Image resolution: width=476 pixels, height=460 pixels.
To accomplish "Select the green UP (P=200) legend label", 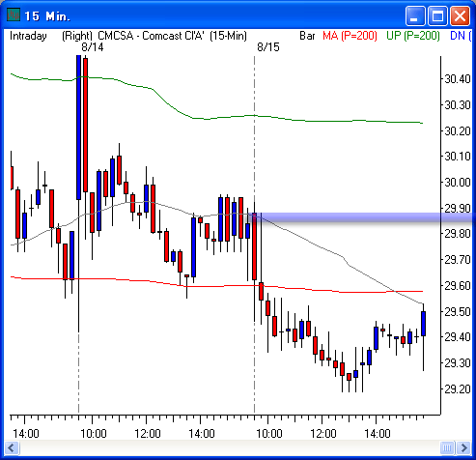I will click(x=413, y=36).
